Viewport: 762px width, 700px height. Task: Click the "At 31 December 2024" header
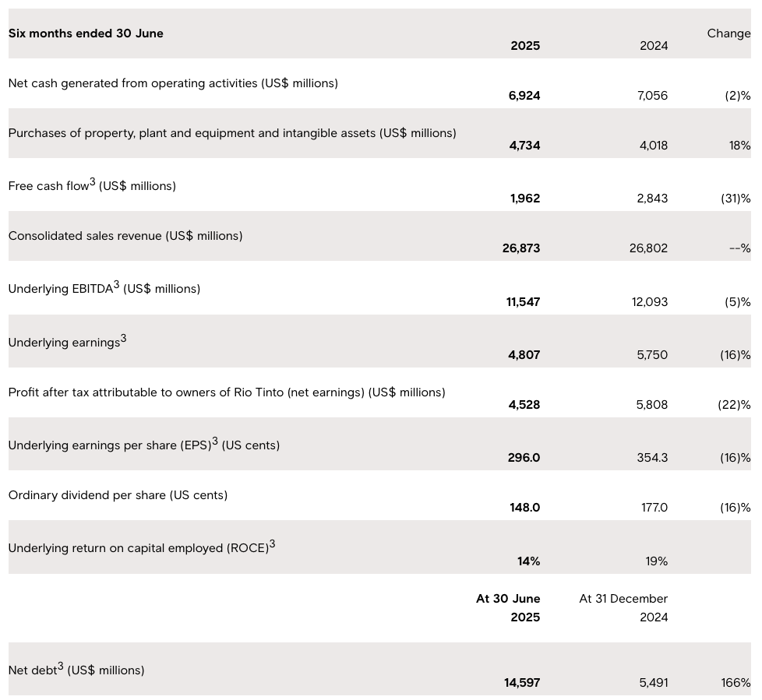[x=623, y=608]
